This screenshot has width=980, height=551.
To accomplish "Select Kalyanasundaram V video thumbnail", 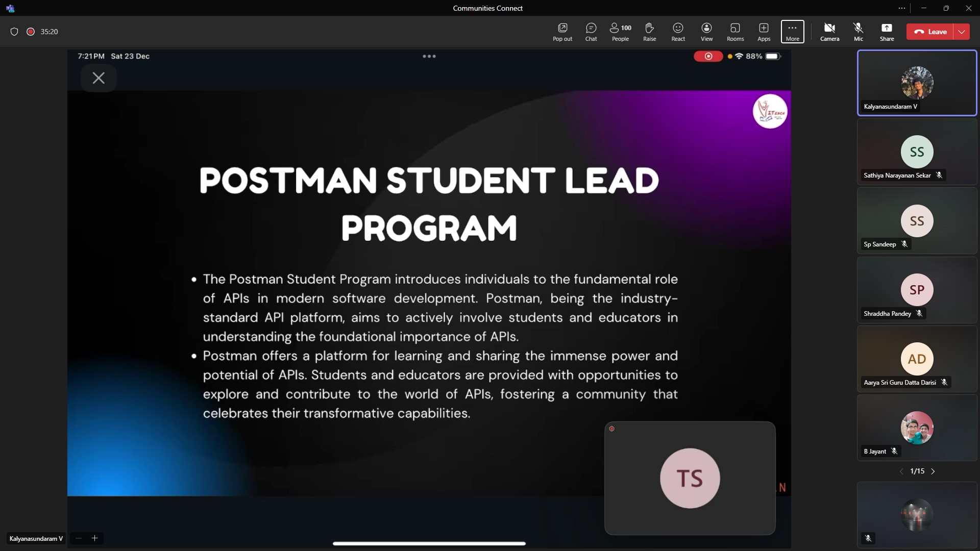I will click(x=917, y=83).
